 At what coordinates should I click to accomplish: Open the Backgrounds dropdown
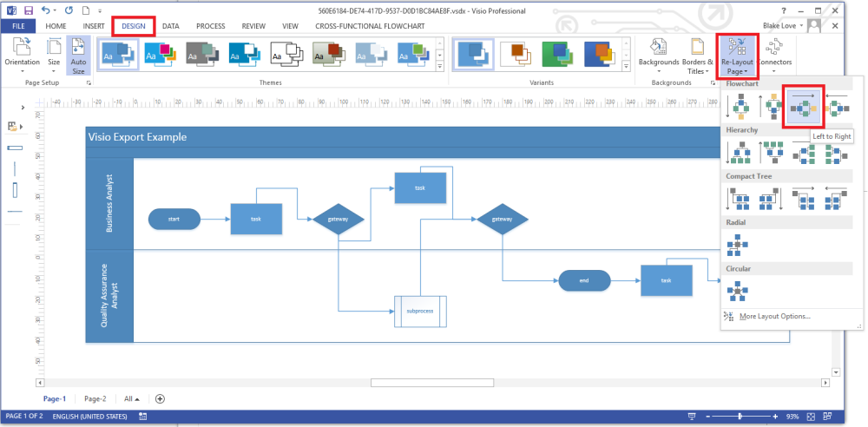pyautogui.click(x=659, y=56)
